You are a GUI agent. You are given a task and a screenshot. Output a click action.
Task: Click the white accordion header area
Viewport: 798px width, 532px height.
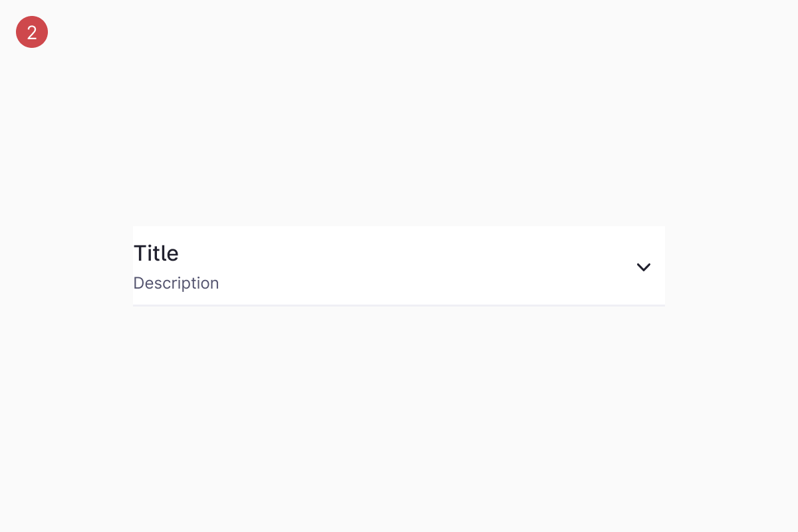click(399, 266)
